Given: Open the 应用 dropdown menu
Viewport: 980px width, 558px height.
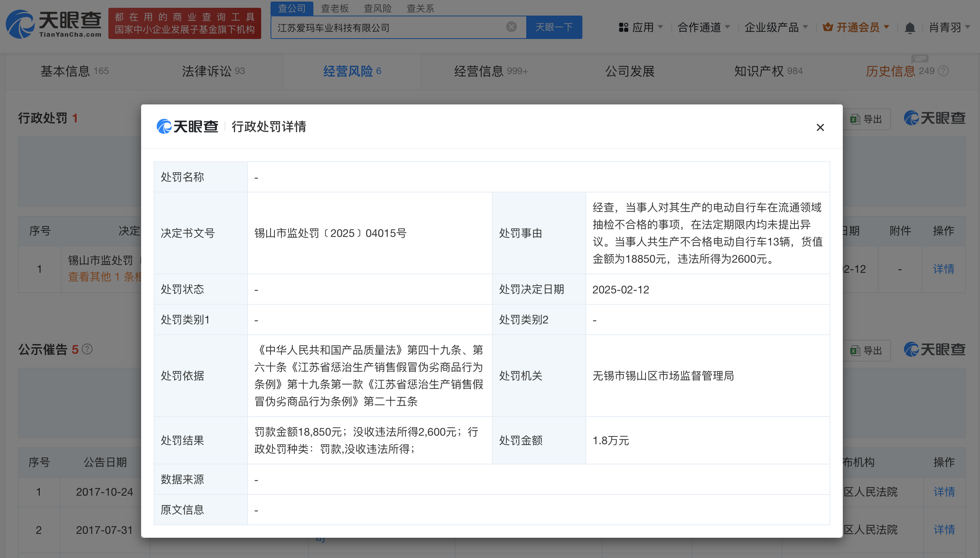Looking at the screenshot, I should tap(641, 27).
